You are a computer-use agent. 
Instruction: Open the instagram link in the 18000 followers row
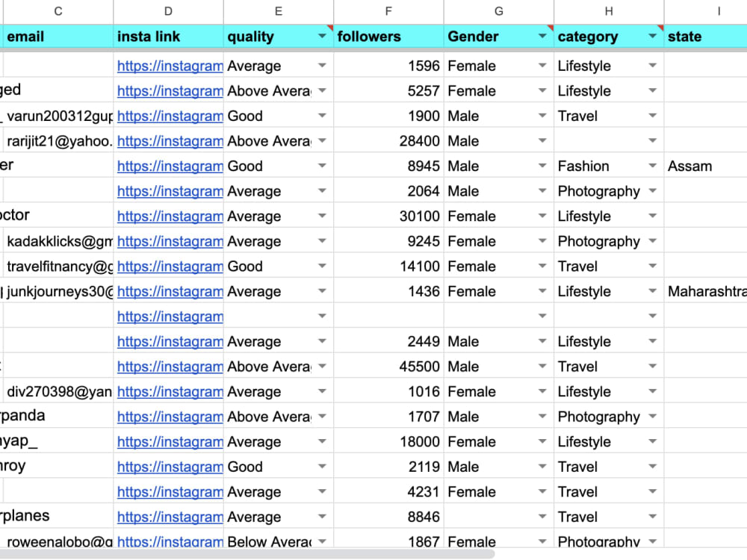pos(170,441)
